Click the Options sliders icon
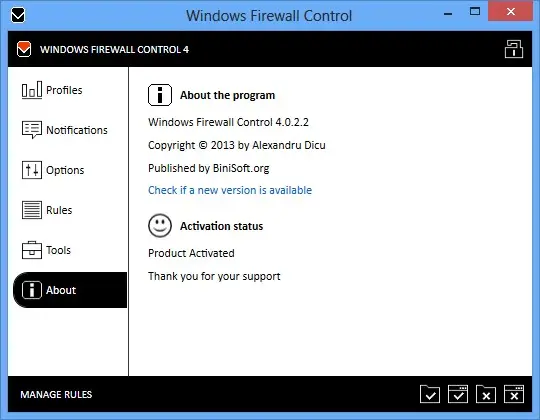The height and width of the screenshot is (420, 540). click(x=32, y=170)
